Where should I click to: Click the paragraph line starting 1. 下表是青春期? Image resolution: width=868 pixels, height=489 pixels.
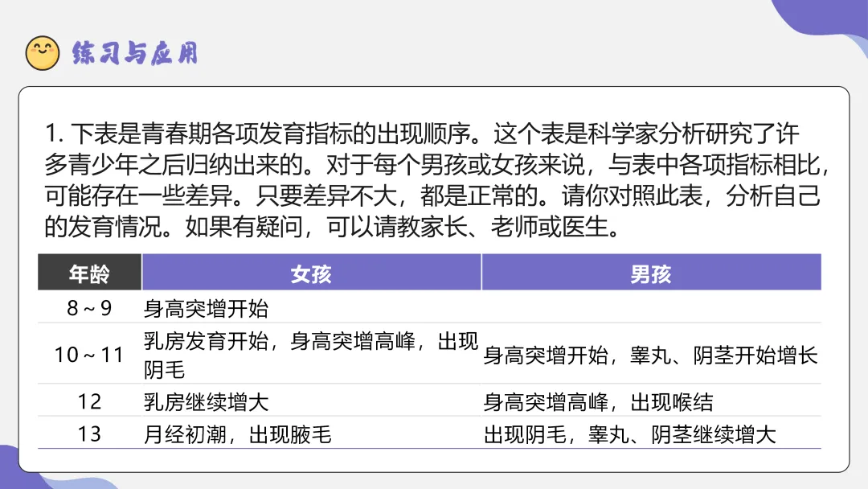423,133
